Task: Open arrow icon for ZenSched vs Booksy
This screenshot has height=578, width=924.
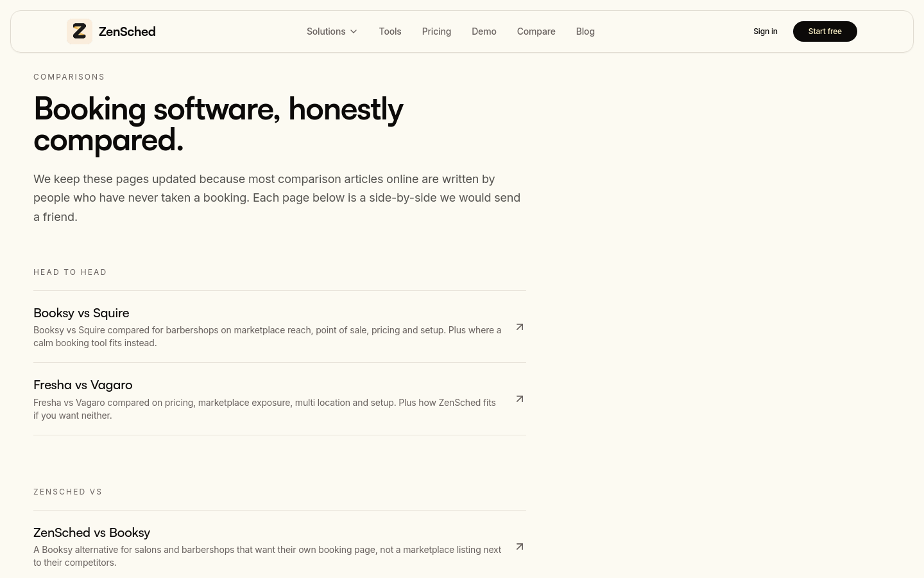Action: (x=520, y=547)
